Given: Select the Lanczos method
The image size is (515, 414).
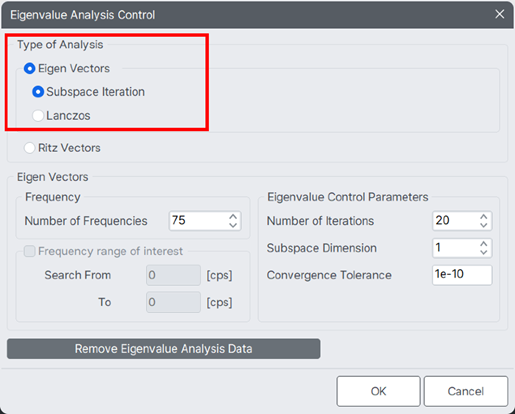Looking at the screenshot, I should 38,116.
